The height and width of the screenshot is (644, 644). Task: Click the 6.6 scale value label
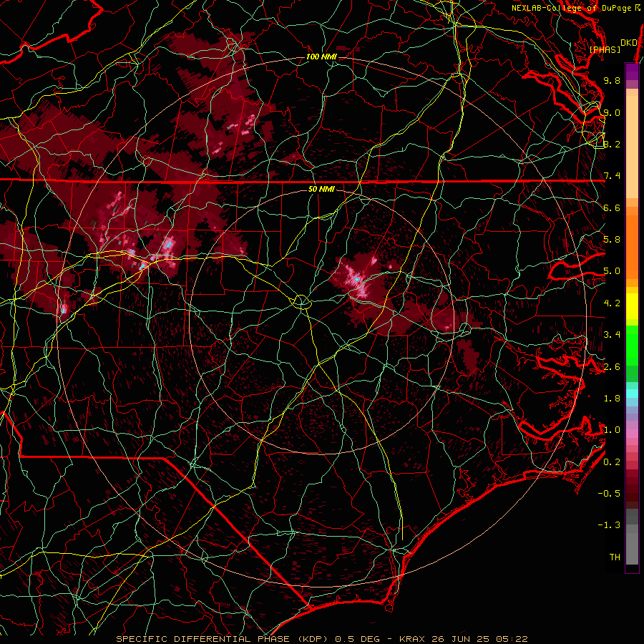click(612, 208)
